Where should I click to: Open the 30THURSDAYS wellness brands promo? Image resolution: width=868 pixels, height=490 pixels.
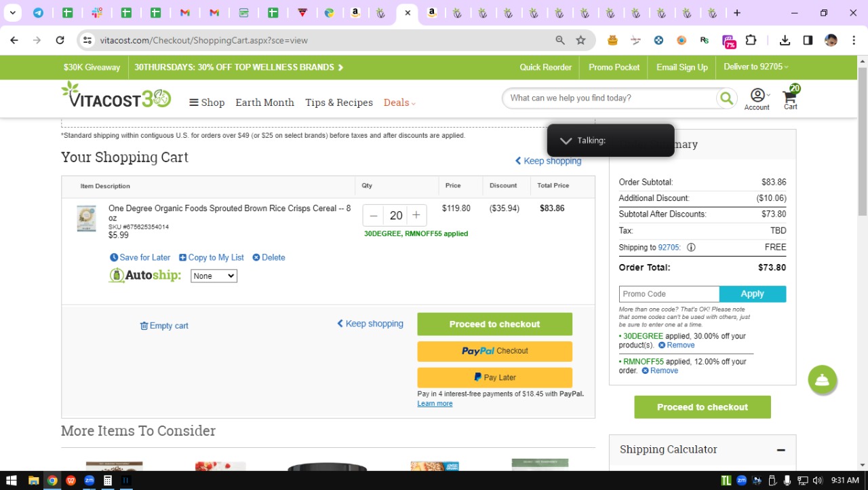(239, 67)
